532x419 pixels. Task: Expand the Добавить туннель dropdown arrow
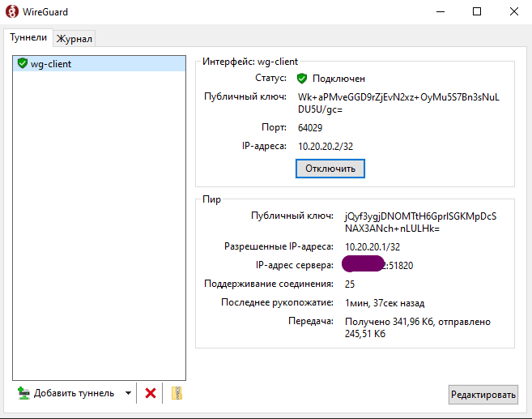[128, 393]
